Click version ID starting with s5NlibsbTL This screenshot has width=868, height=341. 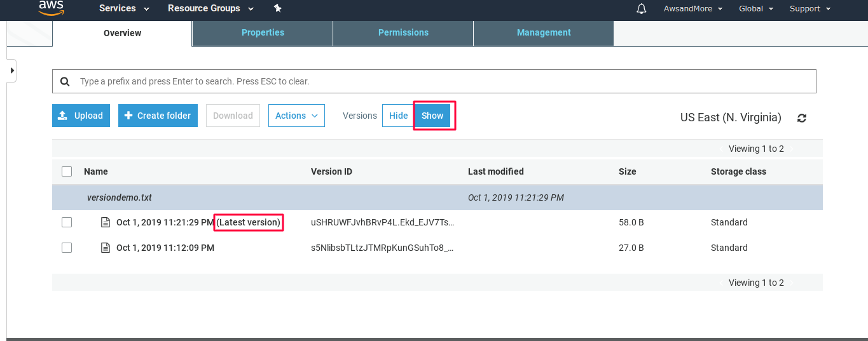click(383, 248)
